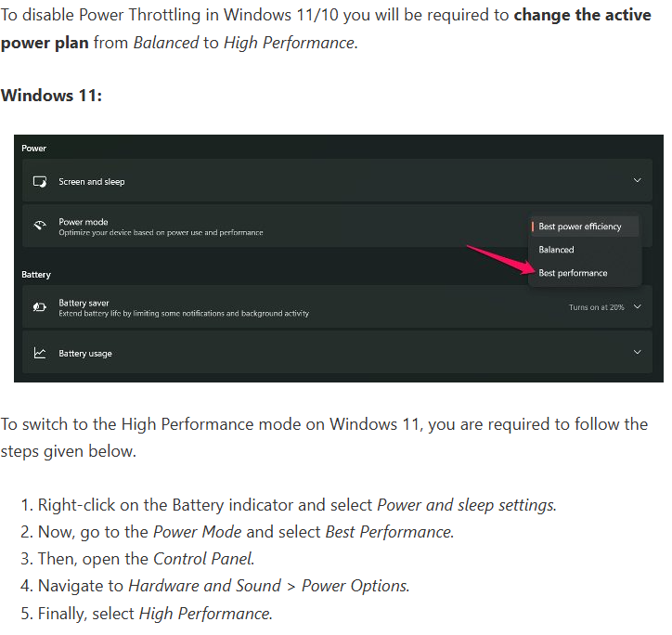Select Best performance power mode

coord(585,273)
